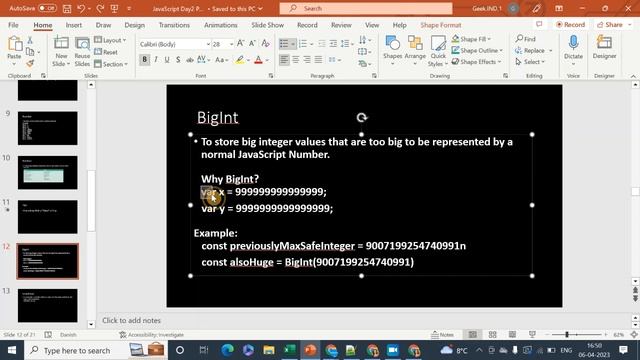Open font name Calibri (Body) dropdown
Image resolution: width=640 pixels, height=360 pixels.
tap(208, 44)
